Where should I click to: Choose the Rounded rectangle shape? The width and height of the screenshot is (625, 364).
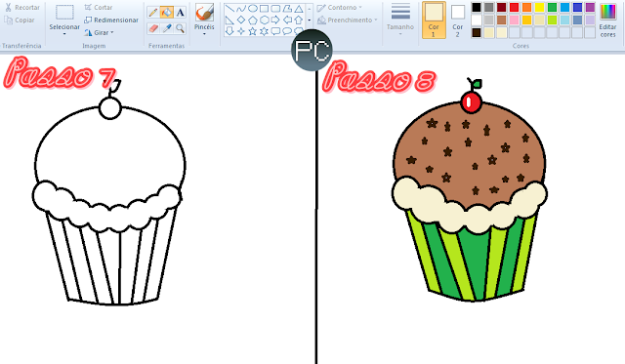point(275,9)
